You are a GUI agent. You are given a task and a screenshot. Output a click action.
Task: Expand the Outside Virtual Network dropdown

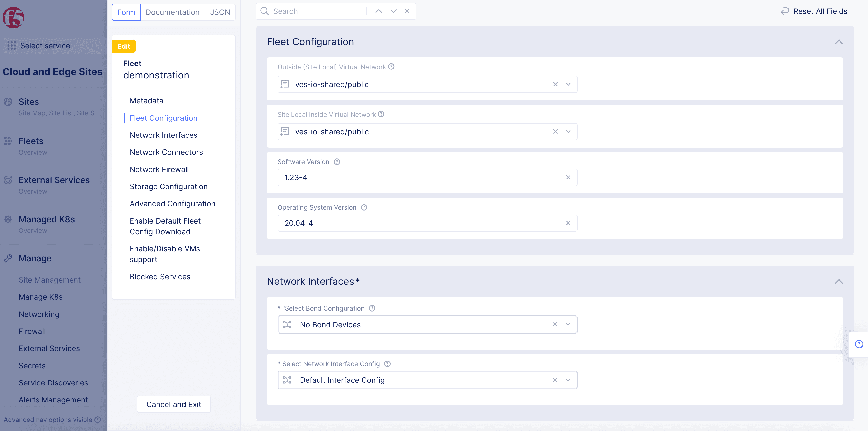tap(569, 84)
